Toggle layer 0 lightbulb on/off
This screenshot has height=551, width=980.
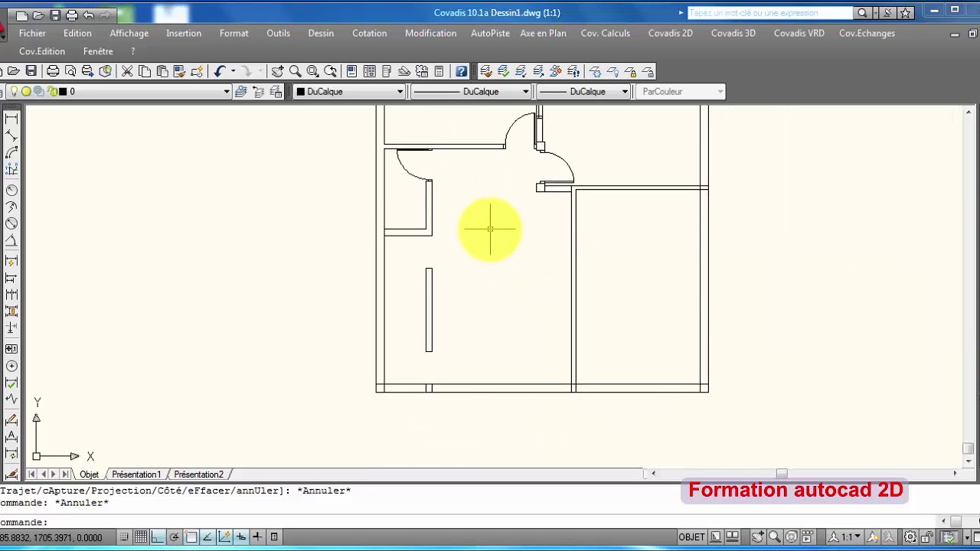(x=15, y=91)
